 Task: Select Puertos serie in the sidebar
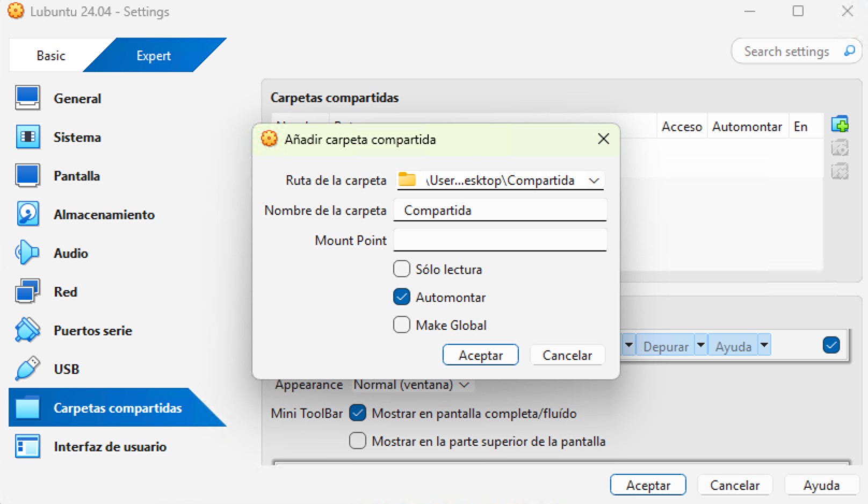click(117, 330)
